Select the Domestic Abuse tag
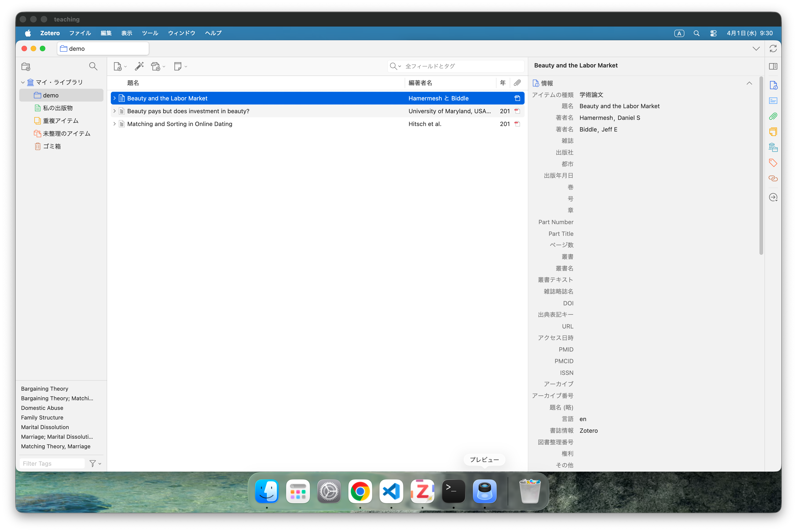This screenshot has height=532, width=797. [x=42, y=408]
